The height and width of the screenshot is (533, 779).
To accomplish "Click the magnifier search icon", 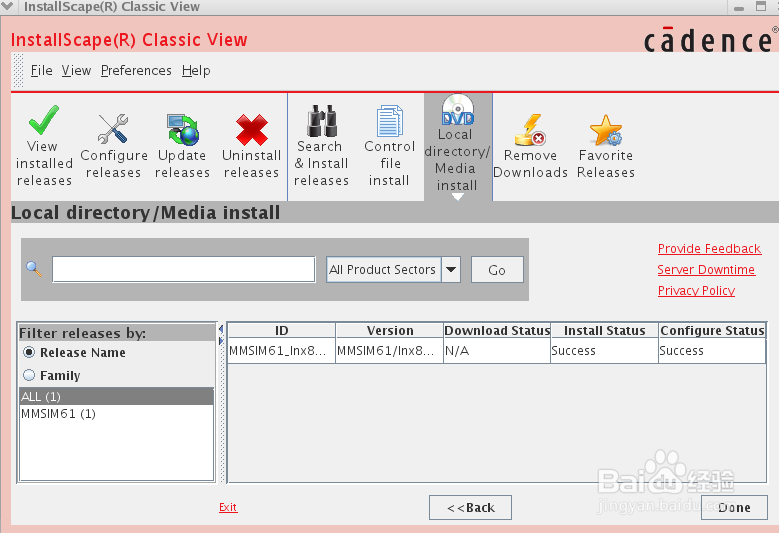I will pyautogui.click(x=34, y=269).
